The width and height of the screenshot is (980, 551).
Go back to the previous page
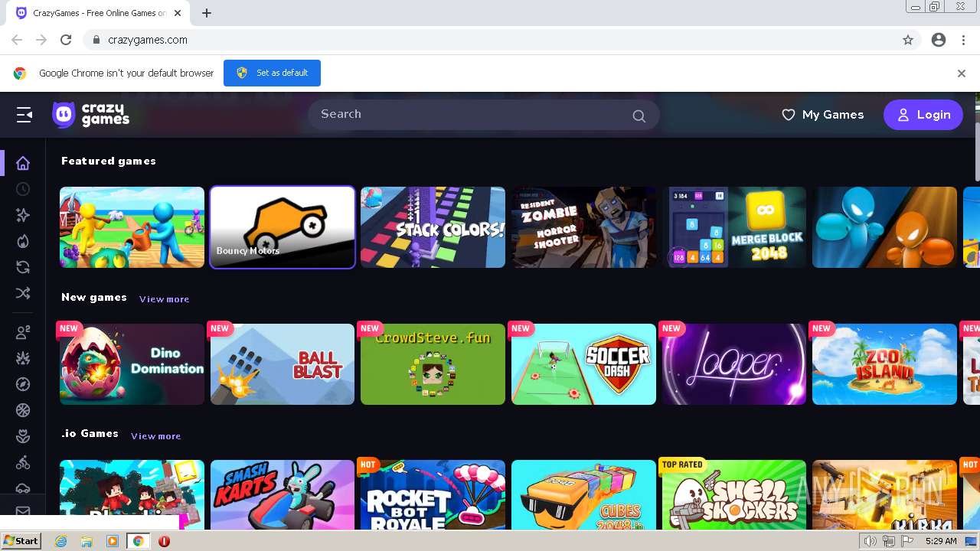17,40
